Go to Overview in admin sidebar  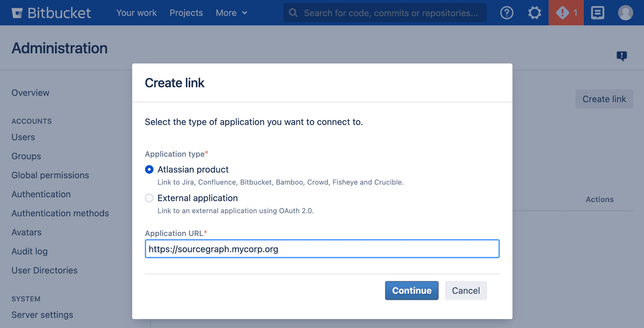coord(31,93)
